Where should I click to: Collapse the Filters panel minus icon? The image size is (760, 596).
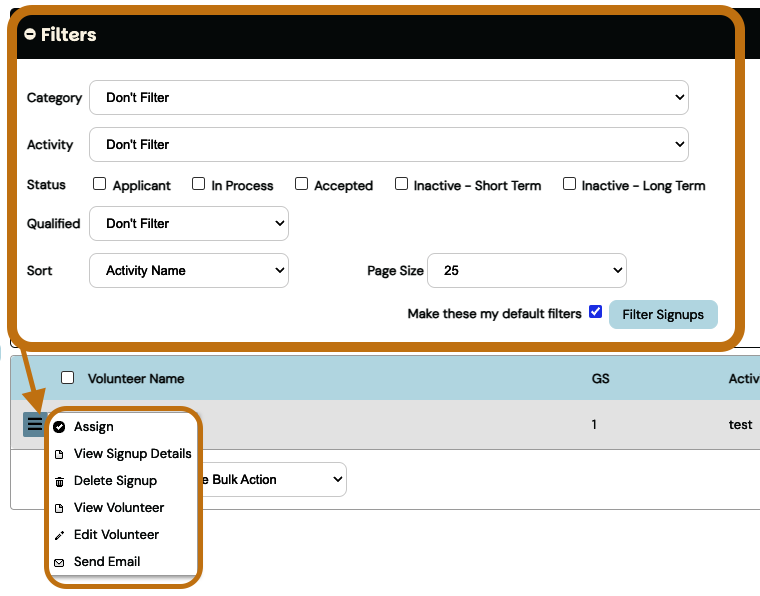(x=30, y=34)
